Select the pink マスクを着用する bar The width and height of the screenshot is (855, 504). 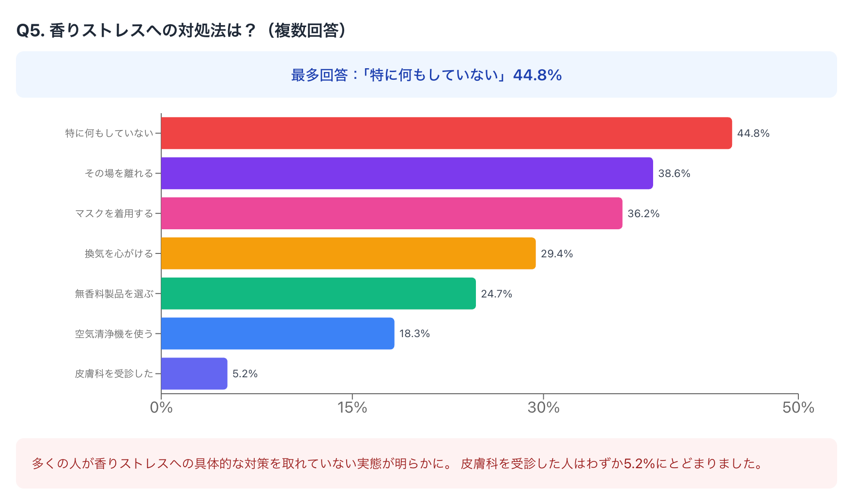[391, 213]
